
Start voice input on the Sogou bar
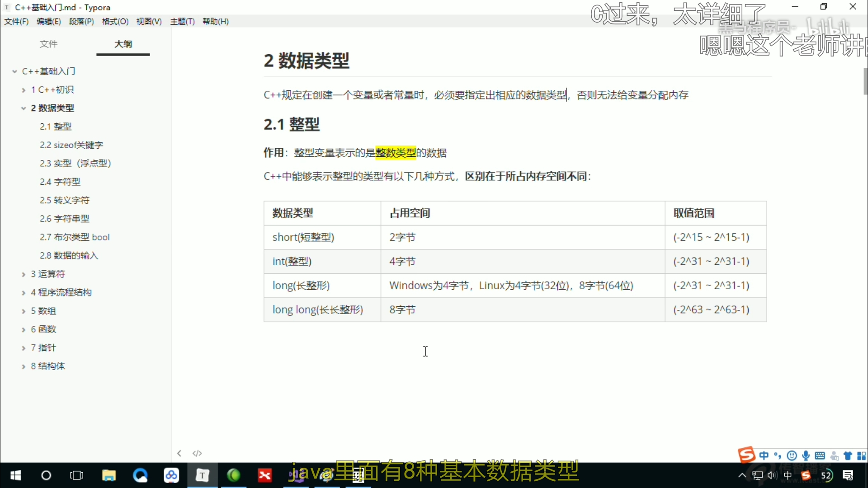pos(806,455)
